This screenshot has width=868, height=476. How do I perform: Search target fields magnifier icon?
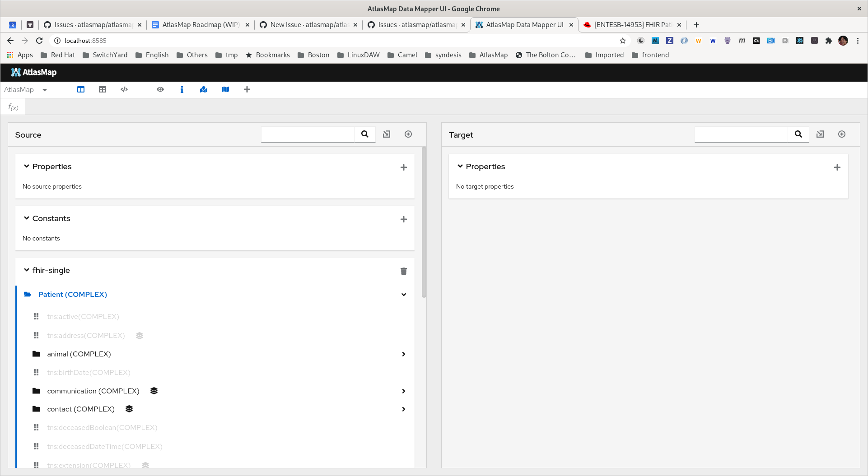coord(798,134)
